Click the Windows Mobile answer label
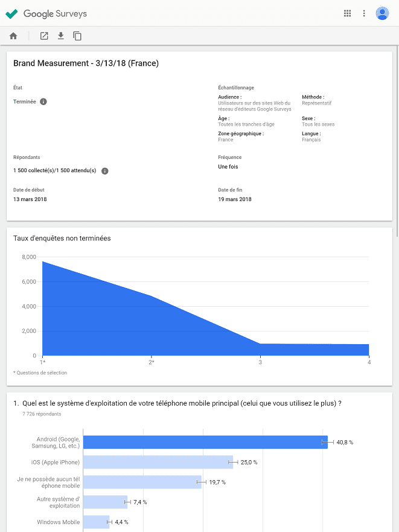 point(59,522)
